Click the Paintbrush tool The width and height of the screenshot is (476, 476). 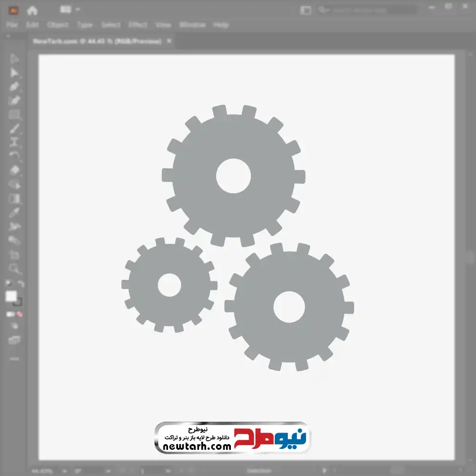[x=14, y=129]
